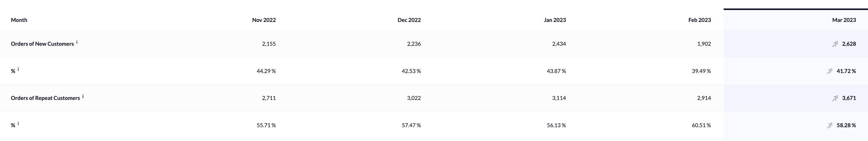The height and width of the screenshot is (141, 868).
Task: Click running-figure icon beside 41.72 %
Action: coord(830,71)
